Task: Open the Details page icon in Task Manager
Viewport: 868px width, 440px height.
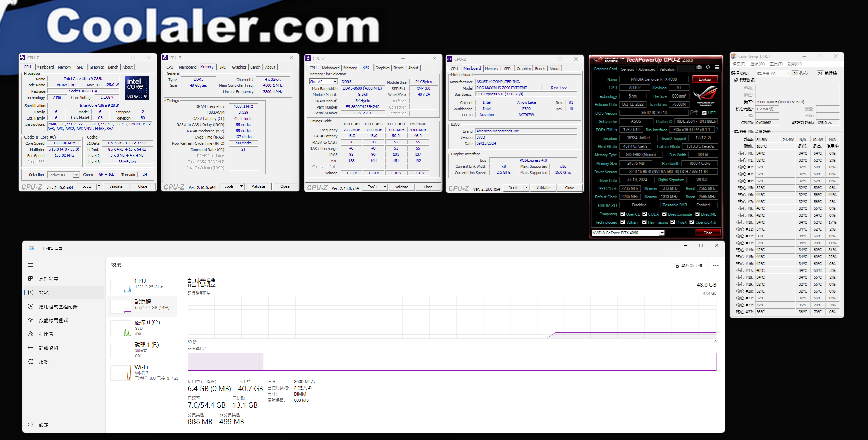Action: point(31,348)
